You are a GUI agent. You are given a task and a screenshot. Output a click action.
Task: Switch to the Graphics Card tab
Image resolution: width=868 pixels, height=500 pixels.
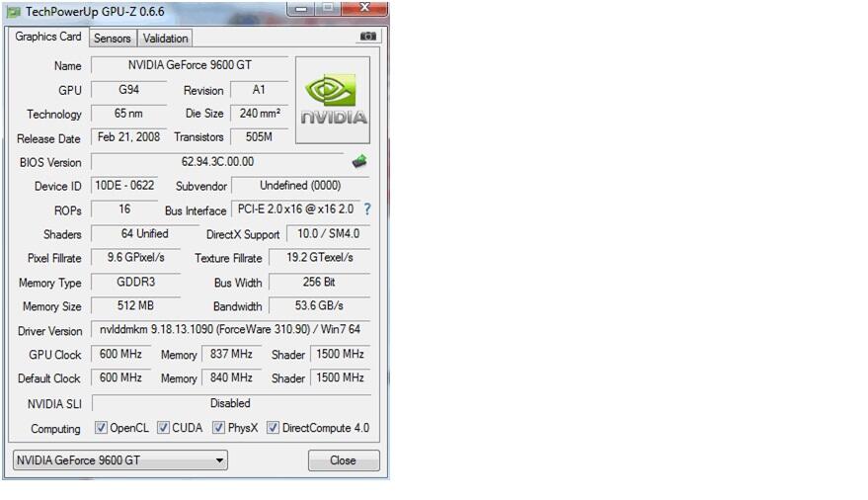[x=48, y=37]
